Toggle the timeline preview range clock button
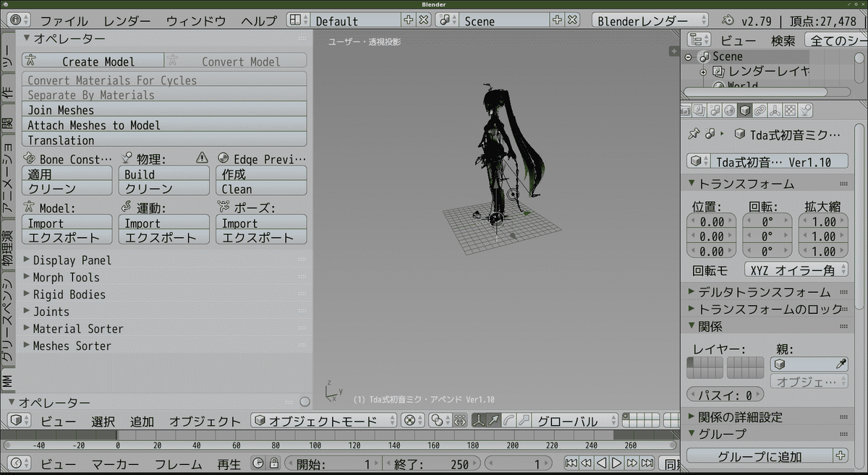The width and height of the screenshot is (868, 475). click(x=258, y=463)
